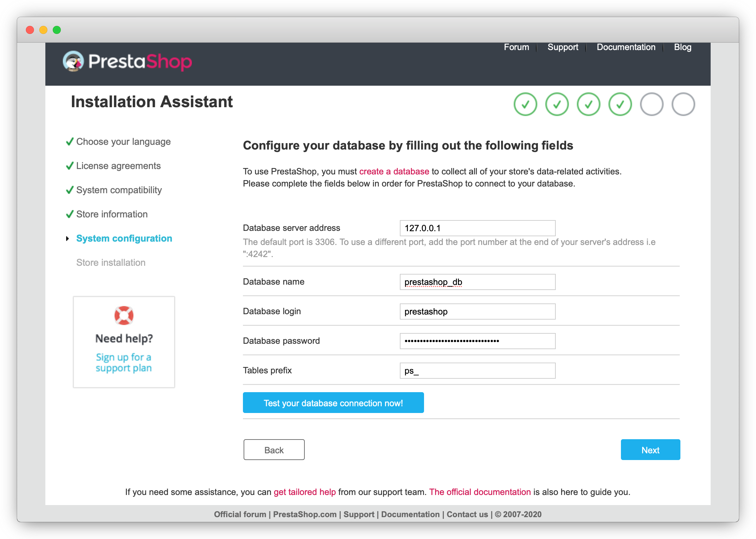Open the 'create a database' link
756x539 pixels.
pos(394,171)
